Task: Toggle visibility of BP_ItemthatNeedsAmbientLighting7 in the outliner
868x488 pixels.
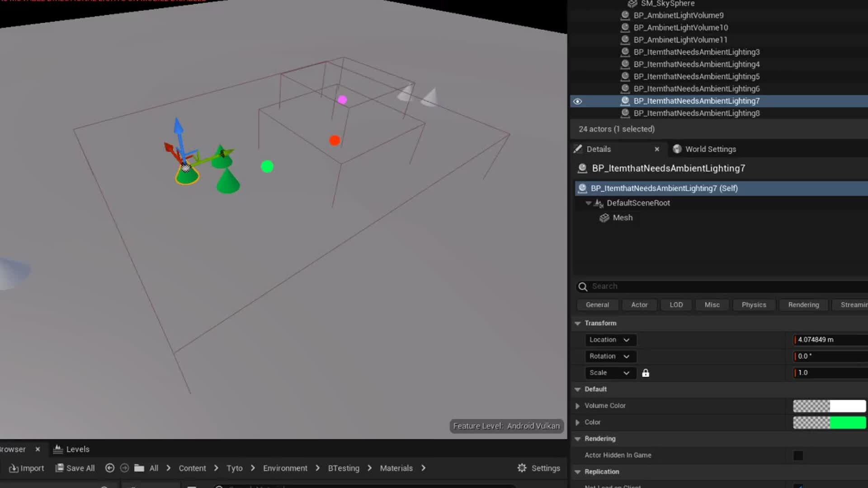Action: tap(577, 101)
